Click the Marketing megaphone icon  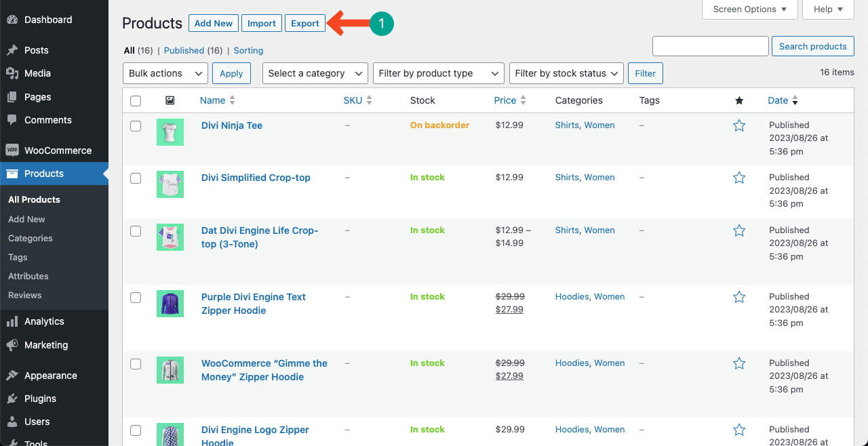(12, 345)
